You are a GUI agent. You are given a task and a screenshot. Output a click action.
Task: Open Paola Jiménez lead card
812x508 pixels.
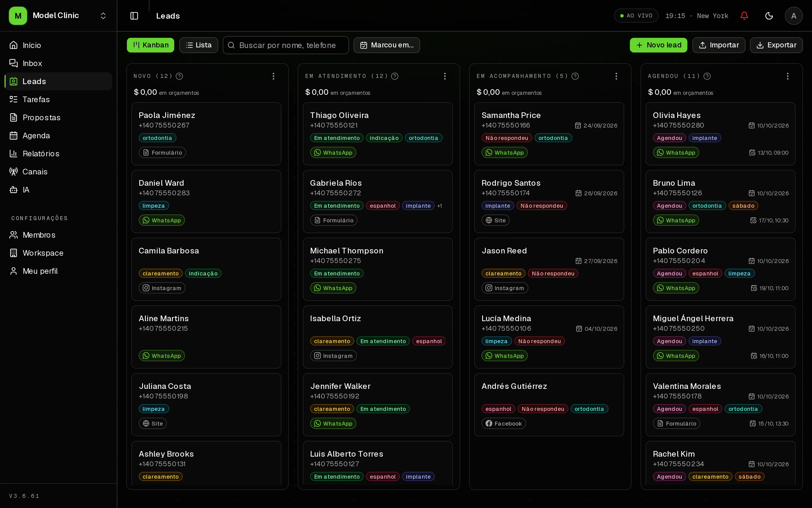tap(206, 134)
